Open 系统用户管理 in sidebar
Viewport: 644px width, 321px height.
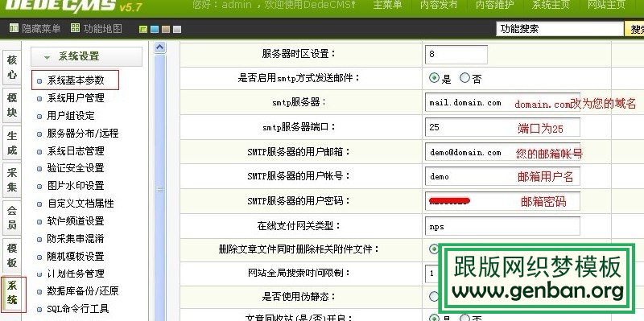coord(76,98)
